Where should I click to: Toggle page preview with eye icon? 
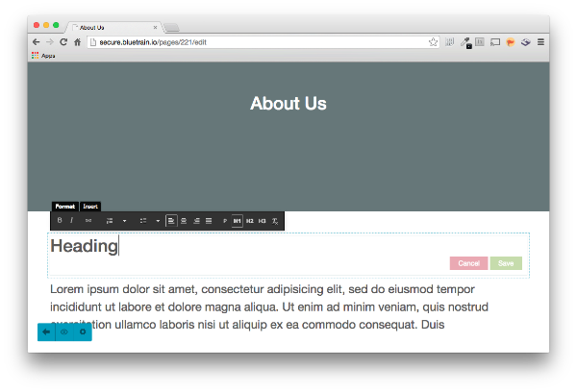pyautogui.click(x=64, y=332)
